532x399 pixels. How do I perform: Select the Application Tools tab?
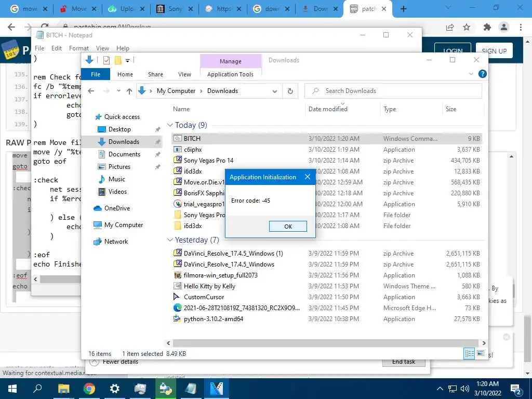pos(230,74)
